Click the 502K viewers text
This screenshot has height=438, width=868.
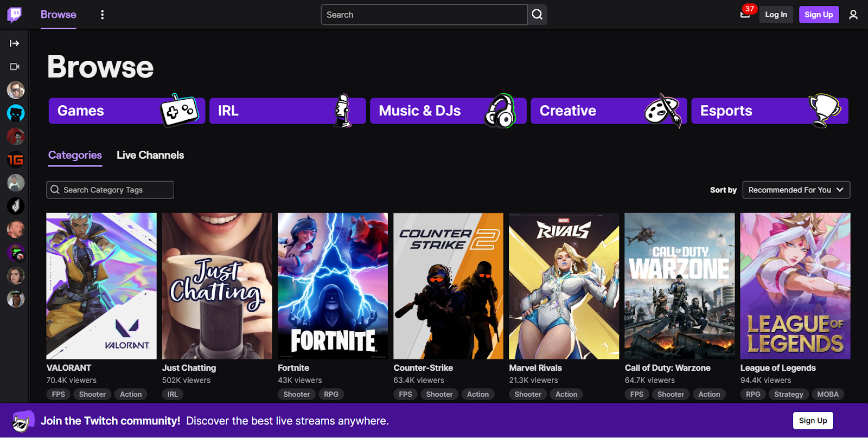[x=186, y=381]
